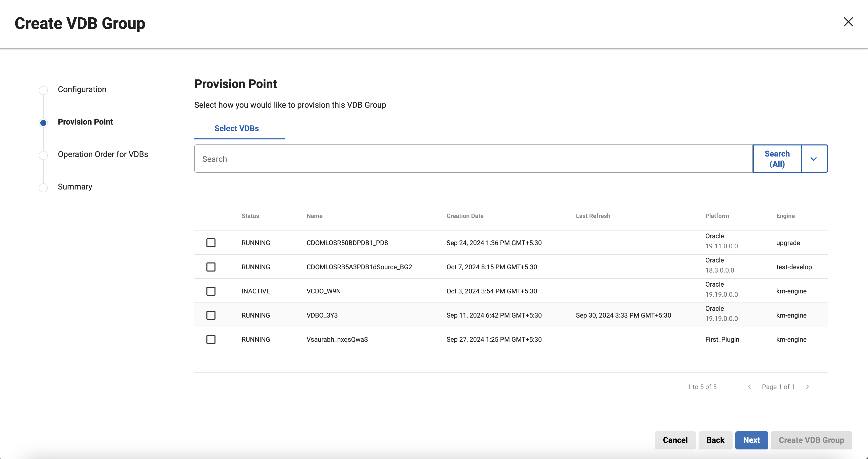This screenshot has width=868, height=459.
Task: Expand the Search (All) dropdown arrow
Action: pos(814,159)
